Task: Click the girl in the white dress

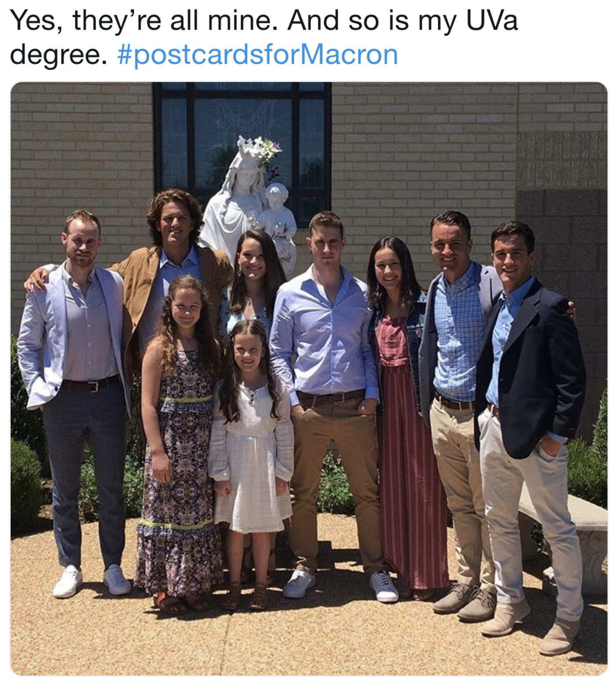Action: [x=251, y=462]
